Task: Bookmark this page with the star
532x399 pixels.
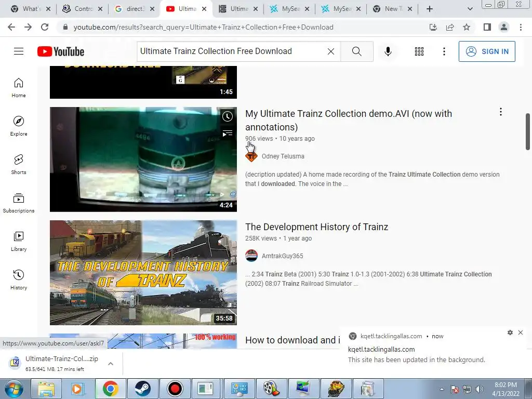Action: point(467,27)
